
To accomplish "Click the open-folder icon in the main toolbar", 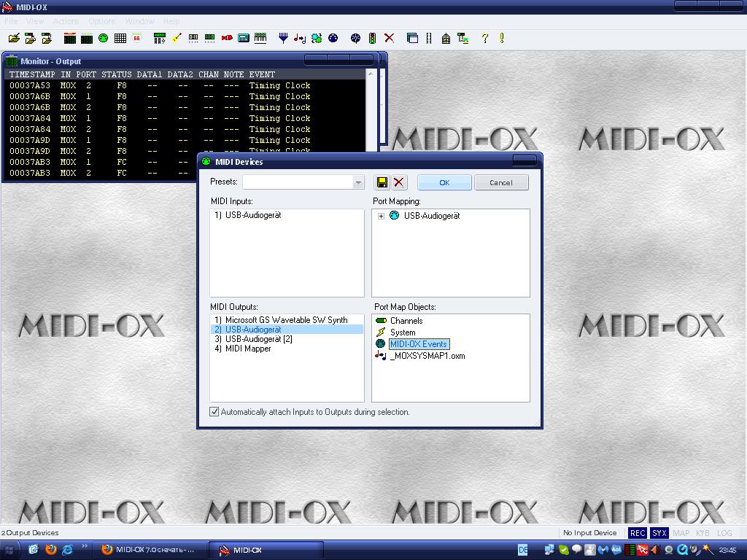I will tap(14, 39).
